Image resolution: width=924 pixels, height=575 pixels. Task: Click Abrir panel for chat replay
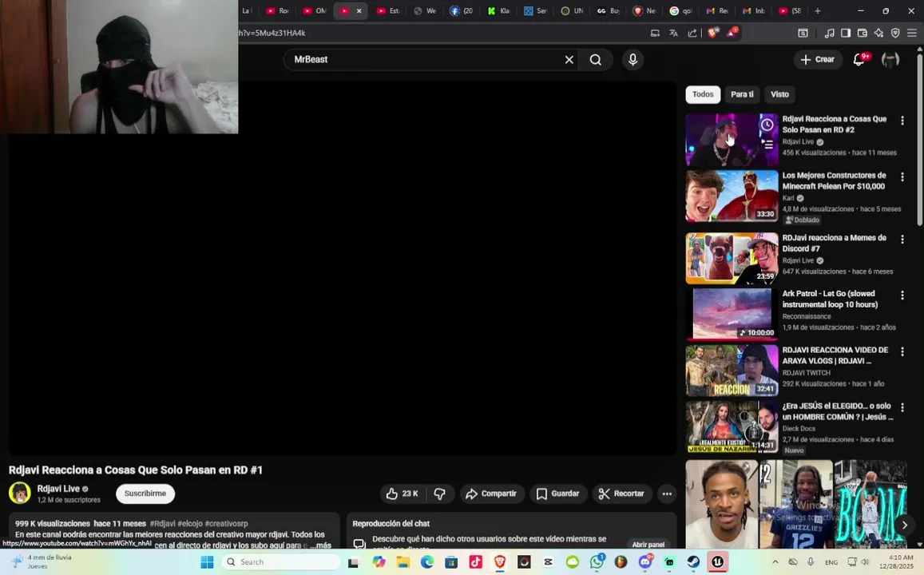(648, 545)
